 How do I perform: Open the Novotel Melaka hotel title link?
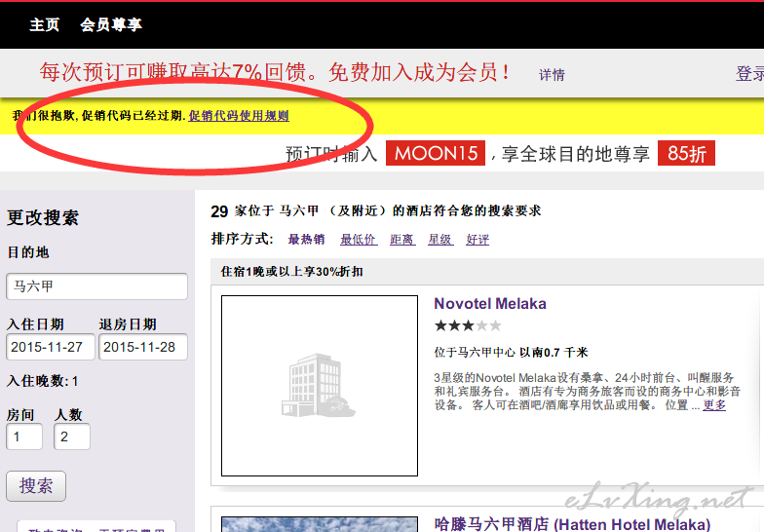490,304
